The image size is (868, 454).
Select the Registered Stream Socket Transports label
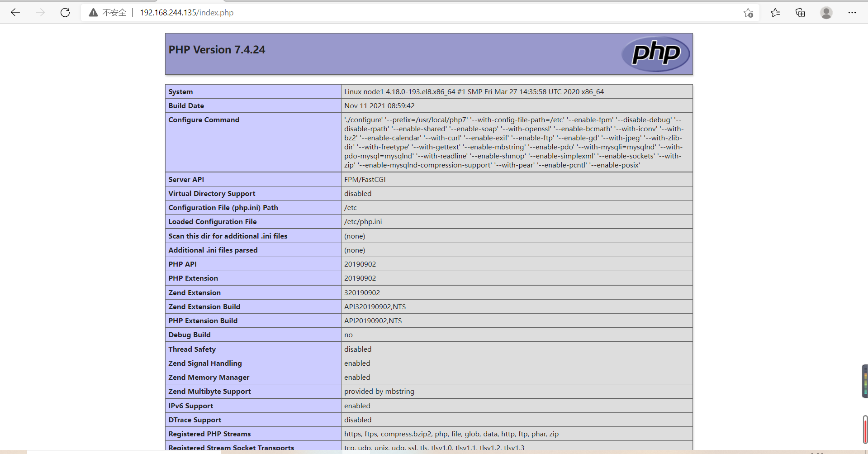(x=231, y=447)
